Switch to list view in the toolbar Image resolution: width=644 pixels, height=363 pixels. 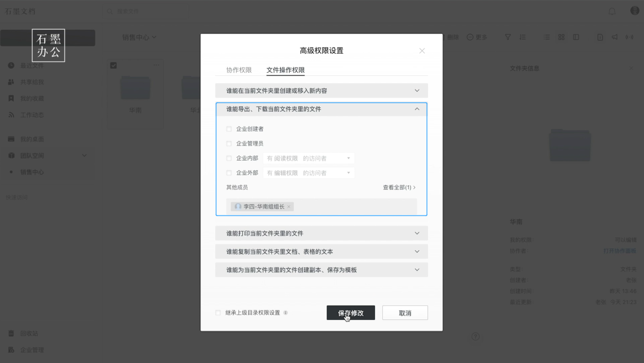point(546,37)
